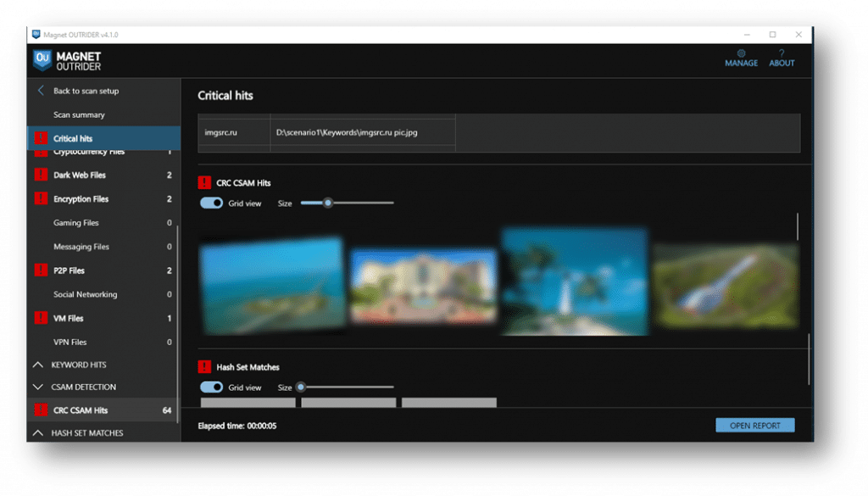Select P2P Files category

(103, 270)
